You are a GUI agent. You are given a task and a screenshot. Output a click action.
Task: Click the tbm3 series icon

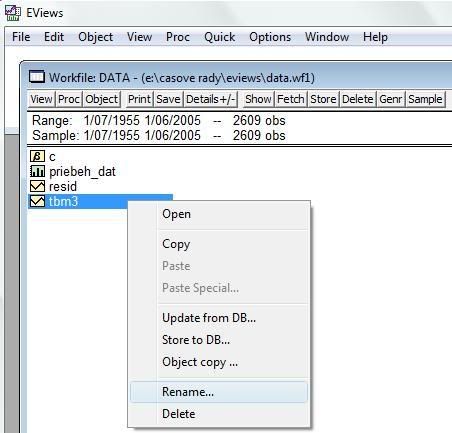click(37, 201)
